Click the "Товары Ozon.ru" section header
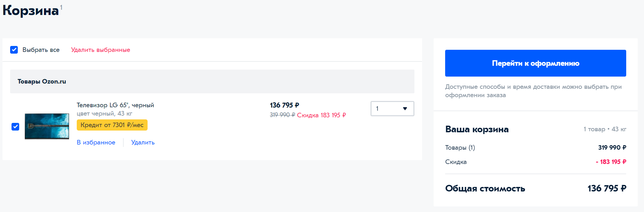 (42, 81)
